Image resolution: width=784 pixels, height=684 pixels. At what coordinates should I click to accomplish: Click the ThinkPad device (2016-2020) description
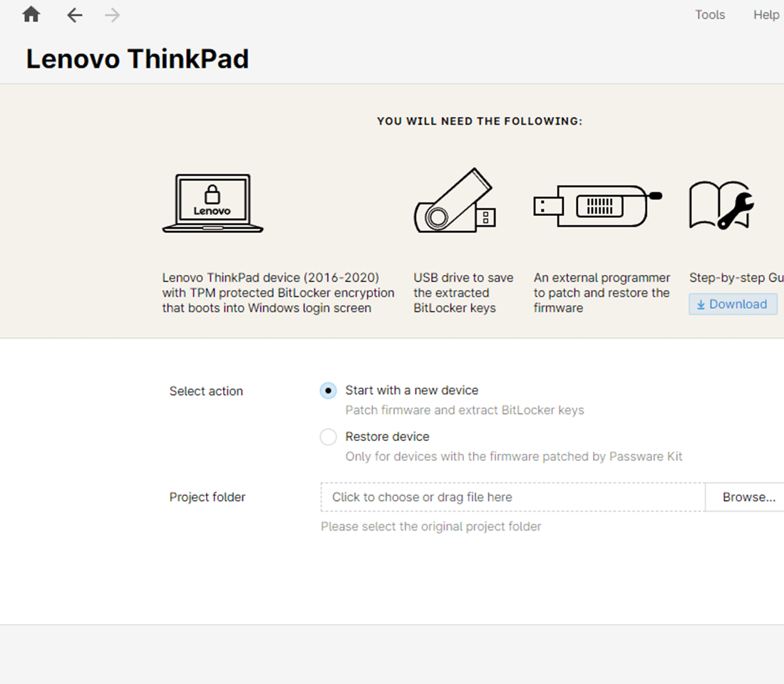click(x=278, y=293)
